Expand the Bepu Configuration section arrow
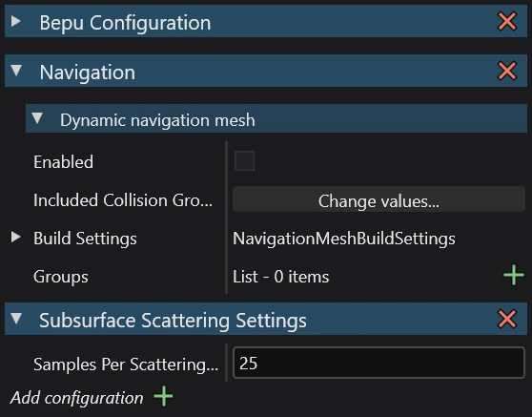Screen dimensions: 532x417 coord(15,21)
